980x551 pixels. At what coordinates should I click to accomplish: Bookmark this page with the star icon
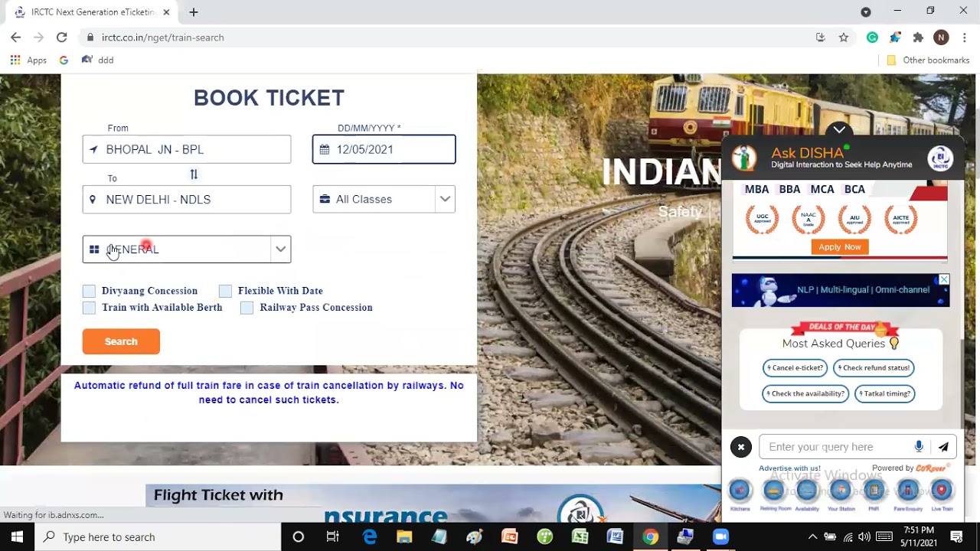pyautogui.click(x=844, y=37)
